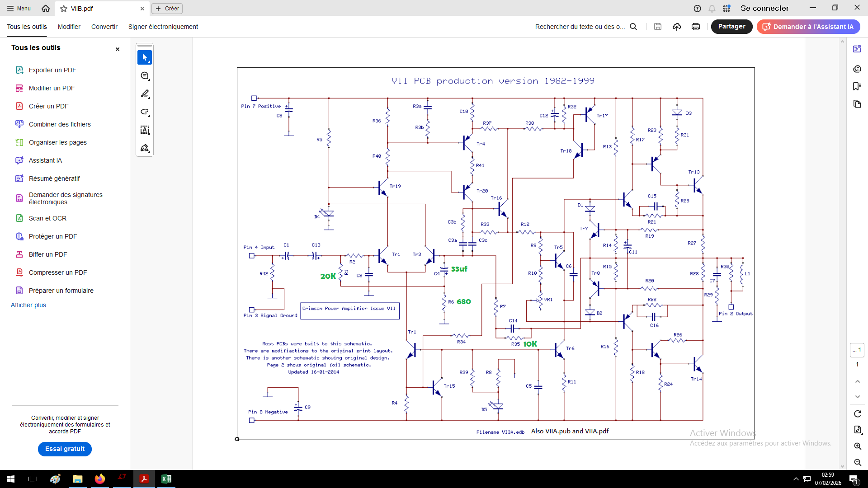Print the document with printer icon
Screen dimensions: 868x488
(696, 27)
